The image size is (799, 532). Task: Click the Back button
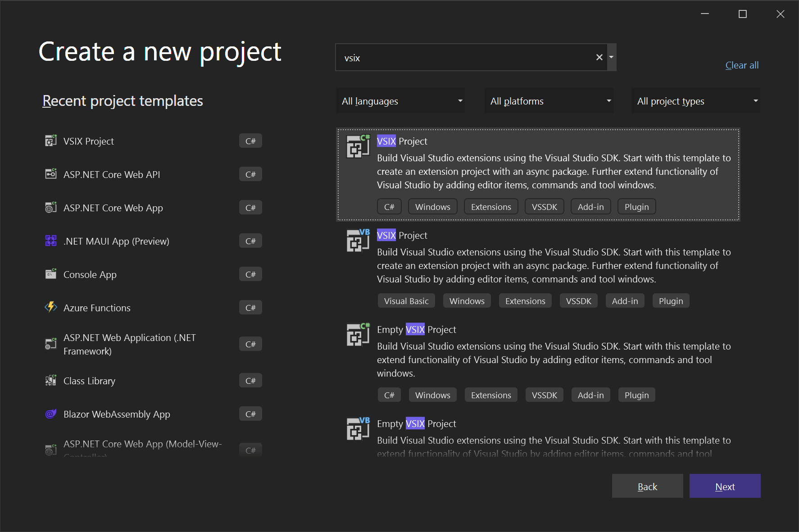coord(647,486)
